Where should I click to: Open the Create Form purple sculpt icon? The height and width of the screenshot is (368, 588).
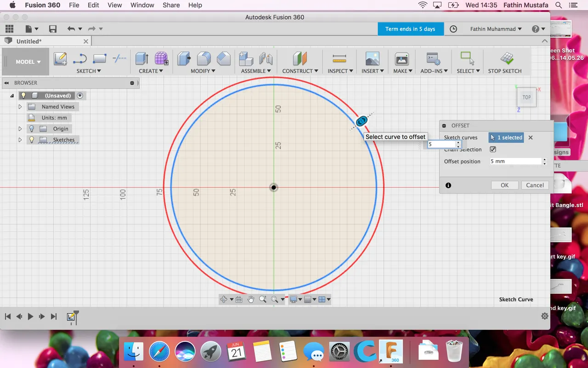click(161, 58)
